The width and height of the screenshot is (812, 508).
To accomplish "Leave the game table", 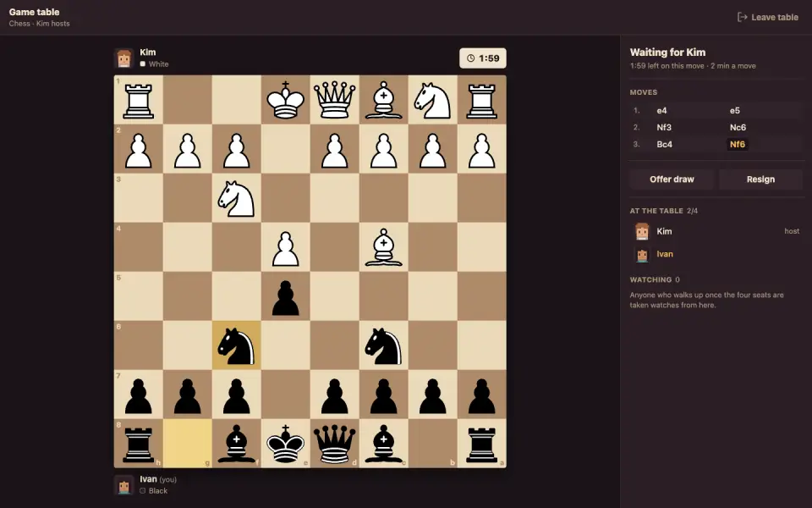I will click(767, 17).
